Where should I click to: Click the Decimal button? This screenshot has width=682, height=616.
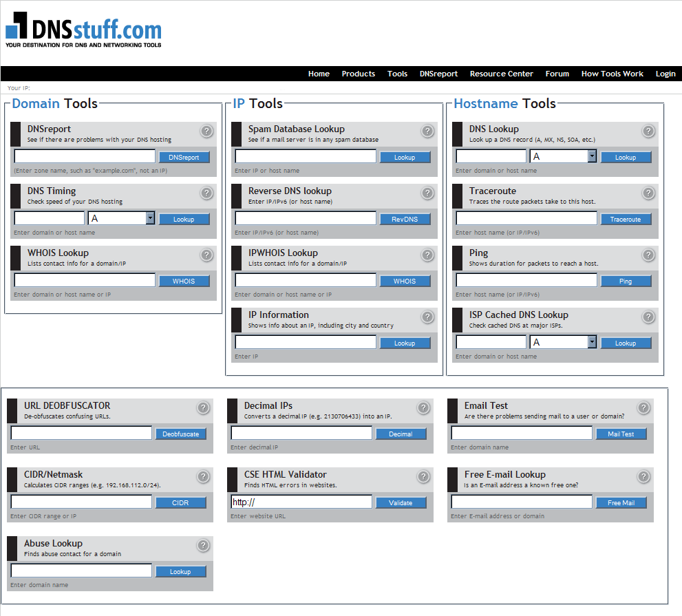[401, 434]
